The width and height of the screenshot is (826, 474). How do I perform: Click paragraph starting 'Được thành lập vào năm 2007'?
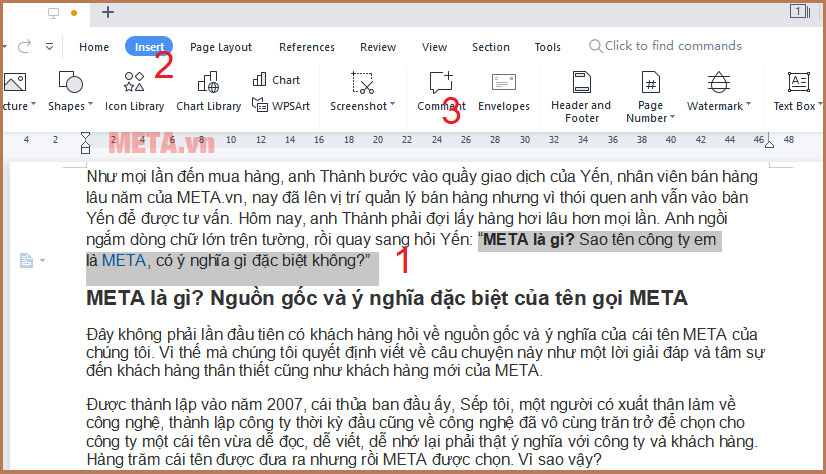(x=421, y=432)
